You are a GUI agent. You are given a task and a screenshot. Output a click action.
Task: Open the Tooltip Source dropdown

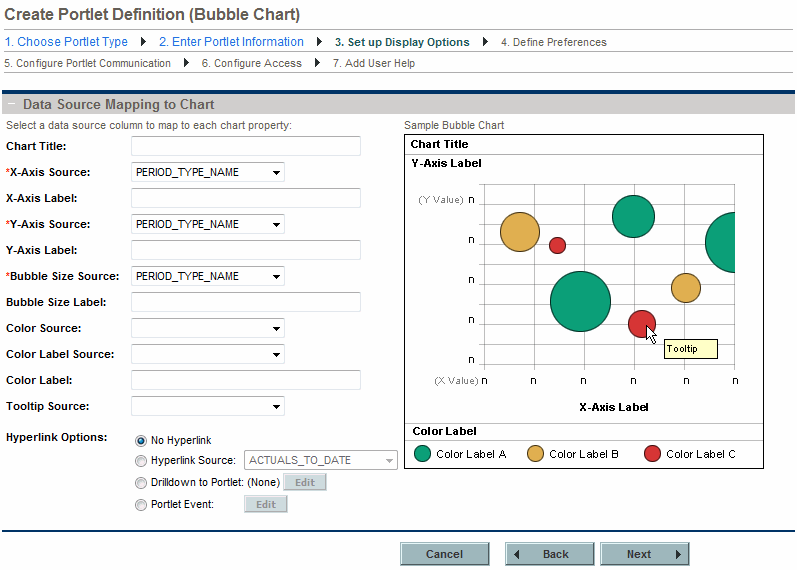click(x=208, y=406)
